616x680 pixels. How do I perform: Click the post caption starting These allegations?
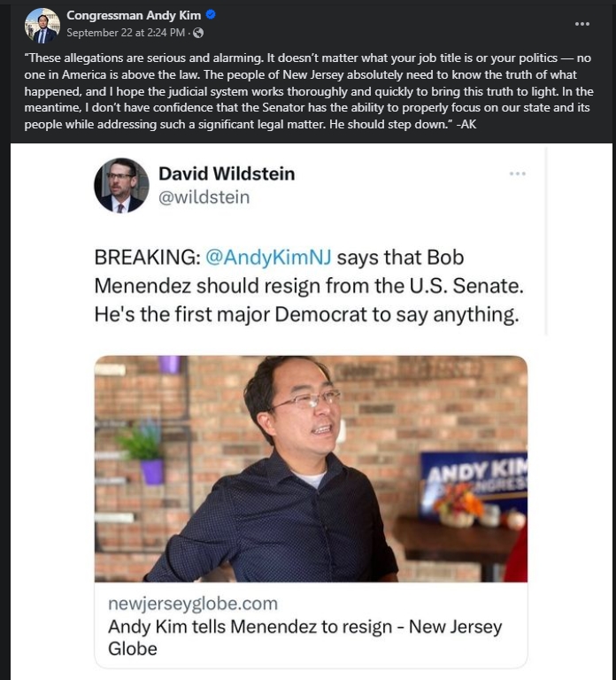pos(309,91)
